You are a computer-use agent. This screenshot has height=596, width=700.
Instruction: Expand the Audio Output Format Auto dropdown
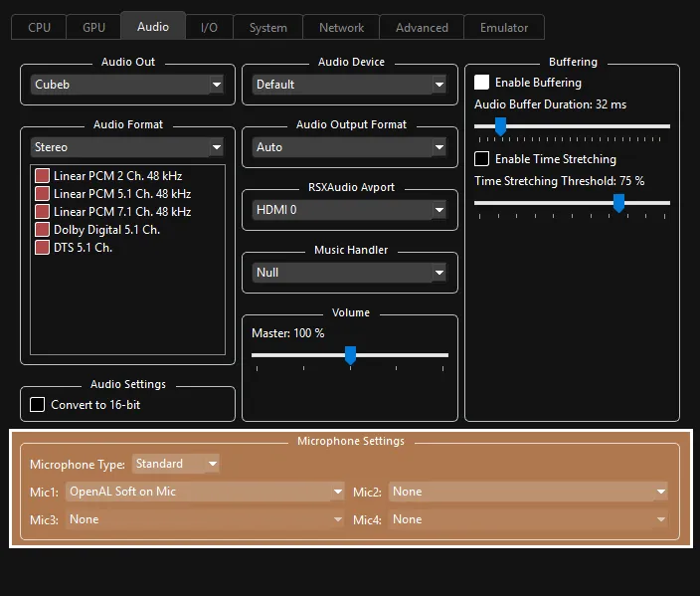pos(350,147)
